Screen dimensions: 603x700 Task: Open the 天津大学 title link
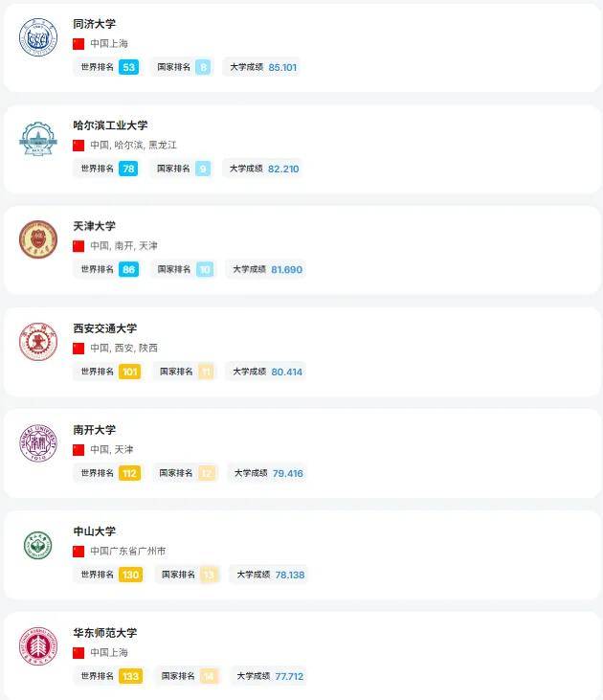(94, 226)
